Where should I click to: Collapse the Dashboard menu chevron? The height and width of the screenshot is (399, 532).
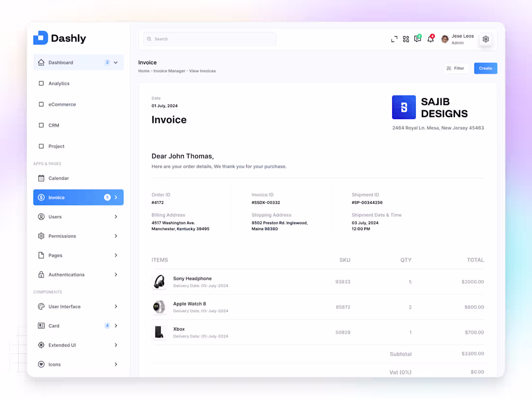[116, 62]
